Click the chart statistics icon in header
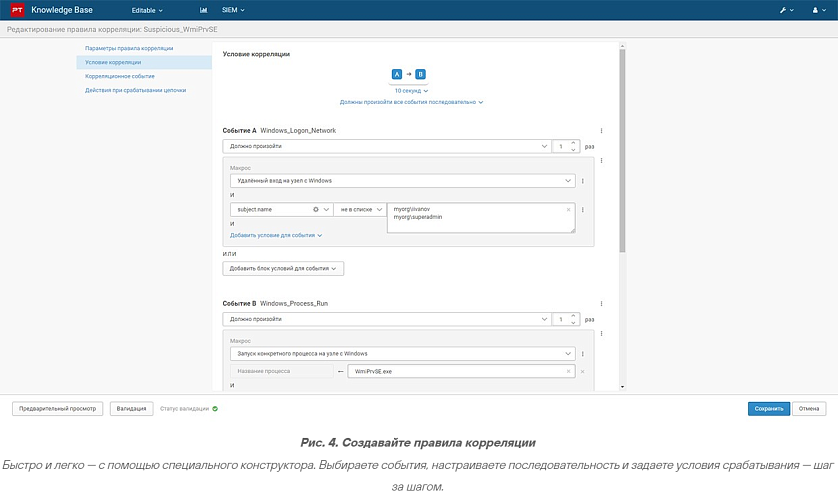 [x=204, y=10]
